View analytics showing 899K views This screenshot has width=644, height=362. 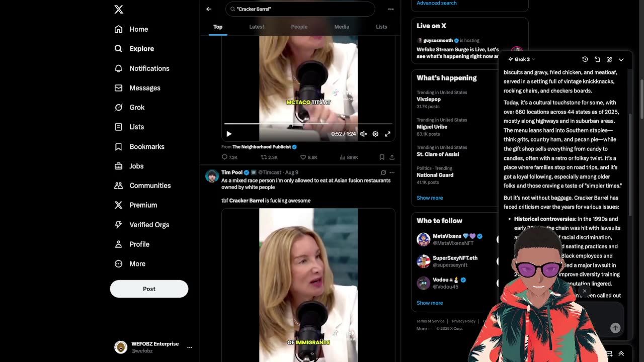(349, 157)
